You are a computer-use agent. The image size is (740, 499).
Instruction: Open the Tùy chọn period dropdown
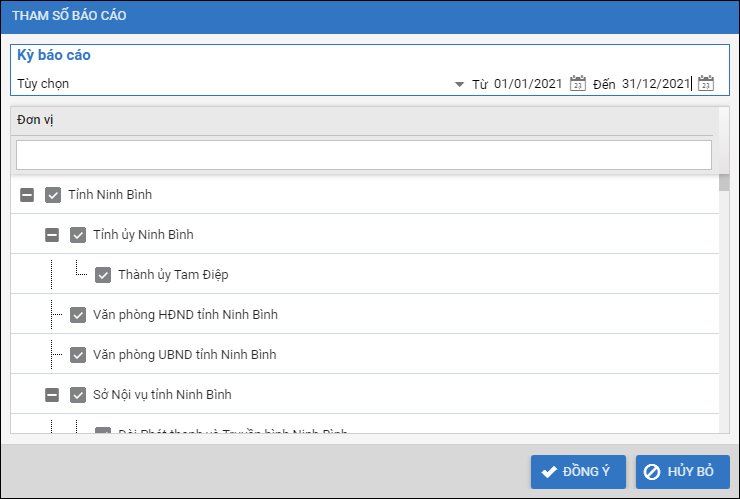459,85
